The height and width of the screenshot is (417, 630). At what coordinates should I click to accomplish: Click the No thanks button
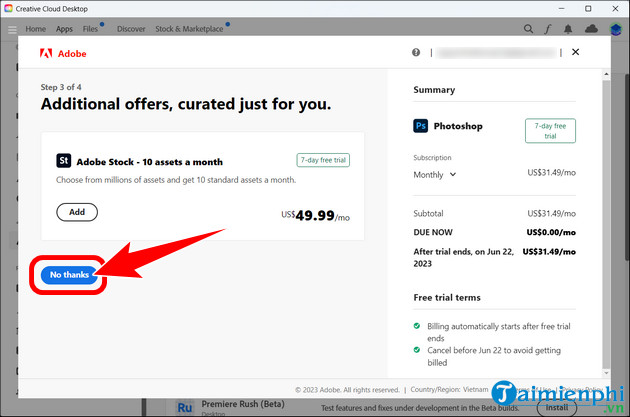[70, 275]
